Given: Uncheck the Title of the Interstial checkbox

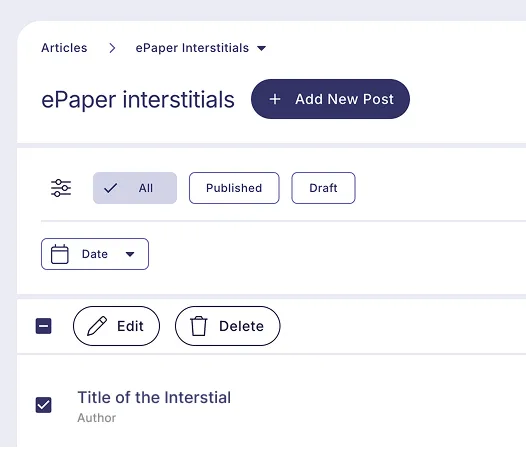Looking at the screenshot, I should pyautogui.click(x=44, y=405).
